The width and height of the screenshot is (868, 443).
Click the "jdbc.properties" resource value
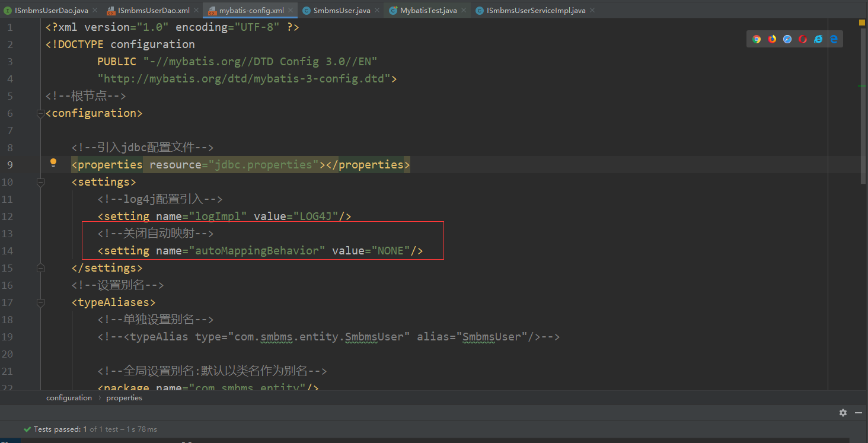(264, 165)
